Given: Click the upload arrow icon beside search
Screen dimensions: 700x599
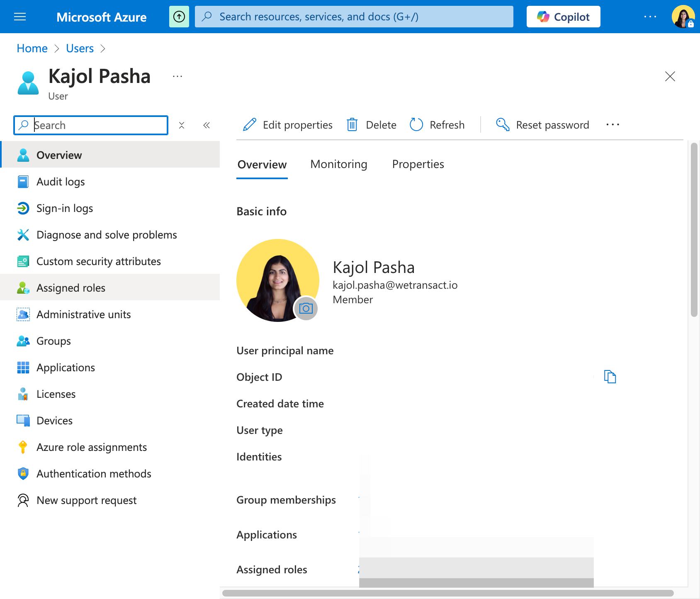Looking at the screenshot, I should [179, 17].
